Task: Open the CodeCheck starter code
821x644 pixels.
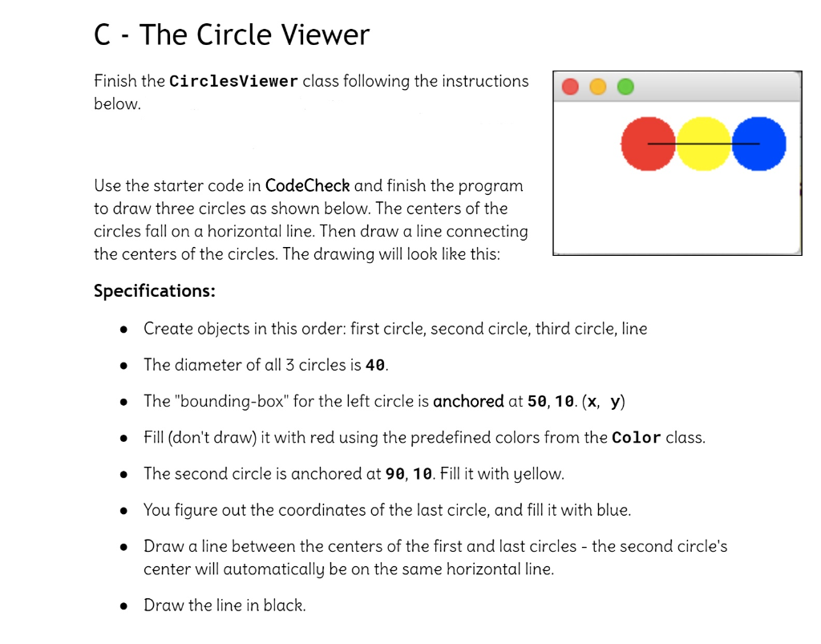Action: (x=307, y=185)
